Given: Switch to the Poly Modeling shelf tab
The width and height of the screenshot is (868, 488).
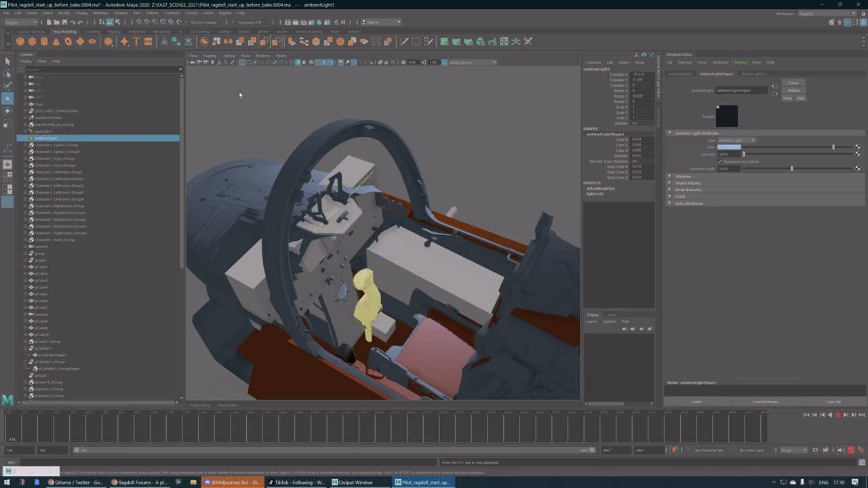Looking at the screenshot, I should (65, 32).
